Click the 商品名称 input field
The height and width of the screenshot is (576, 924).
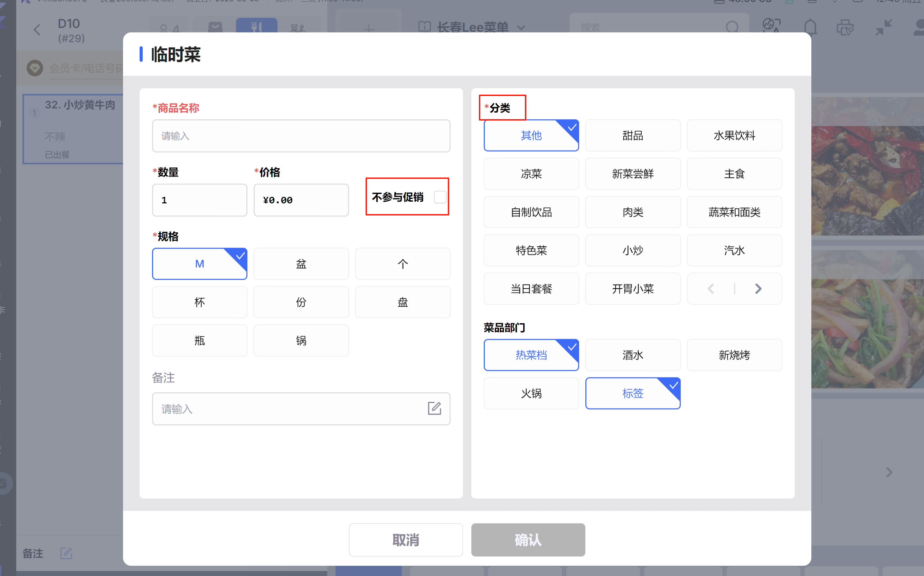point(301,136)
